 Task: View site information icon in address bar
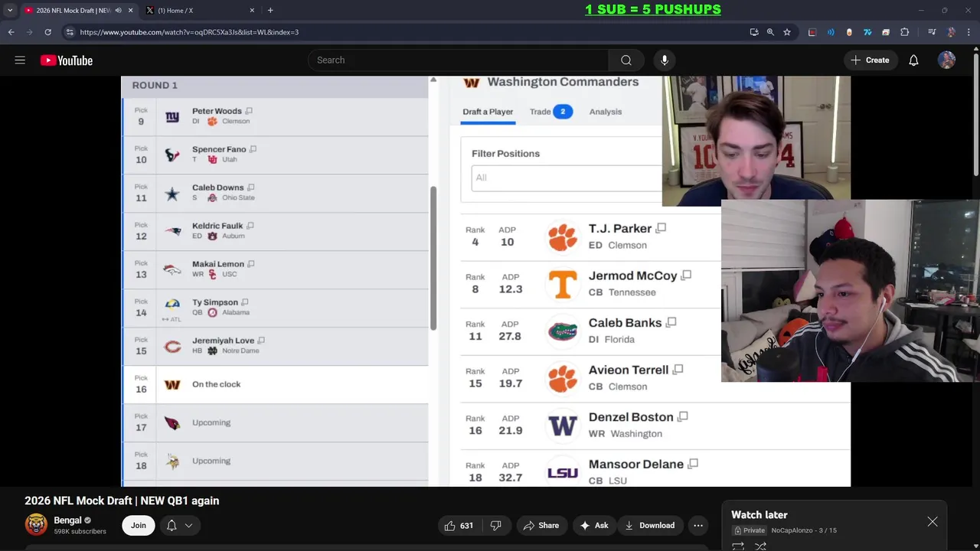70,32
